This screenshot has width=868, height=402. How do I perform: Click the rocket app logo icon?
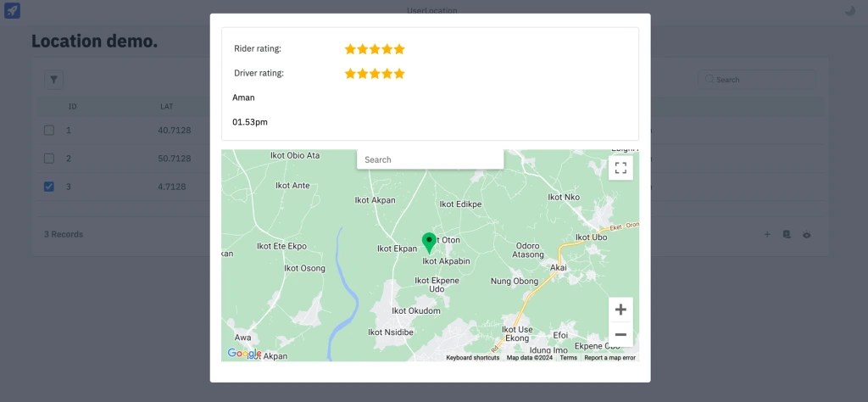pos(12,10)
